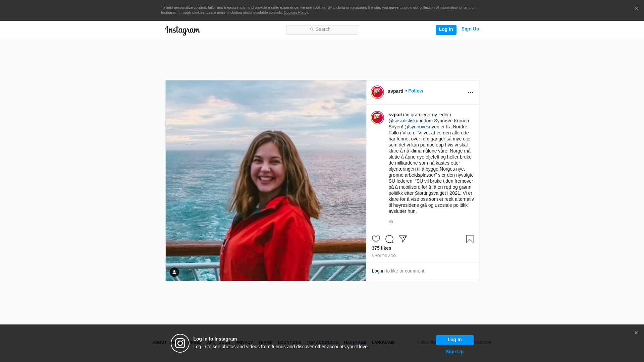Open svparti username in the post header
Screen dimensions: 644x362
tap(395, 91)
